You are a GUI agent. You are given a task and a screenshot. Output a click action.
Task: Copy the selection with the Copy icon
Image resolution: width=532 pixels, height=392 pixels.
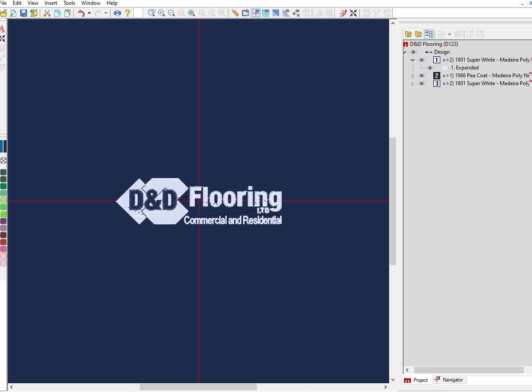point(57,13)
